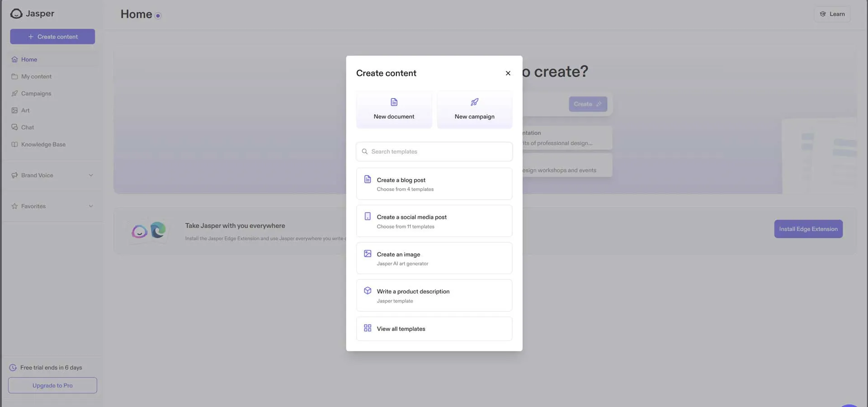Screen dimensions: 868x407
Task: Click the Learn graduation cap icon
Action: (823, 14)
